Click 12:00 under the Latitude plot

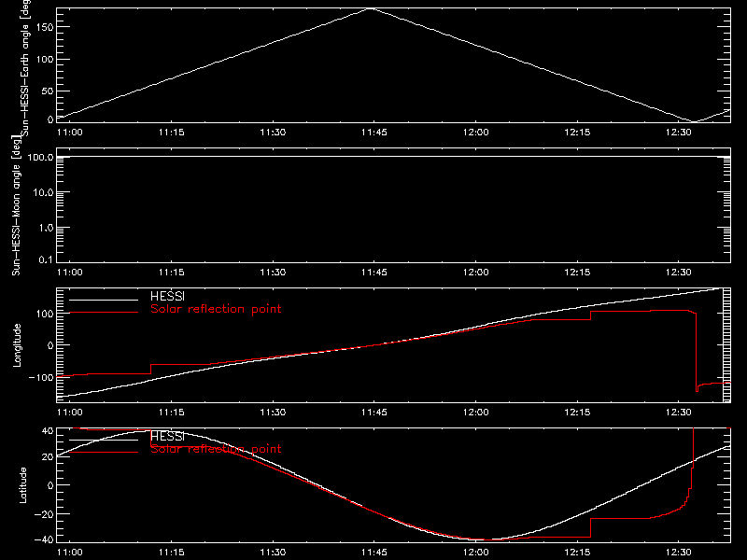click(x=475, y=553)
